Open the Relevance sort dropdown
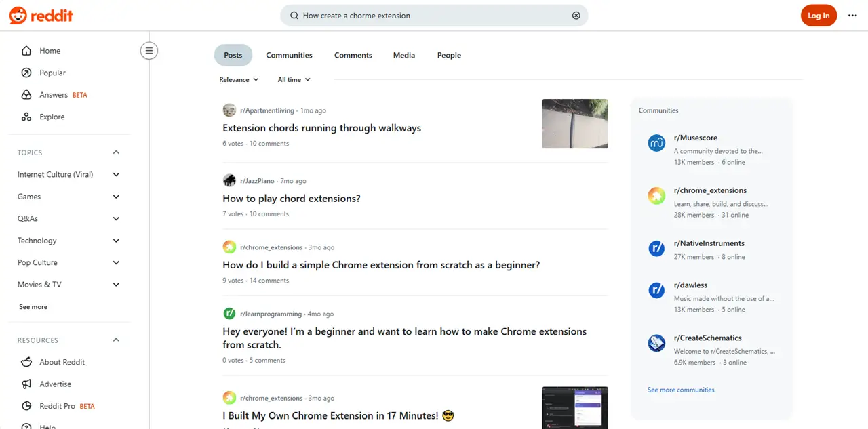The width and height of the screenshot is (868, 429). [239, 79]
